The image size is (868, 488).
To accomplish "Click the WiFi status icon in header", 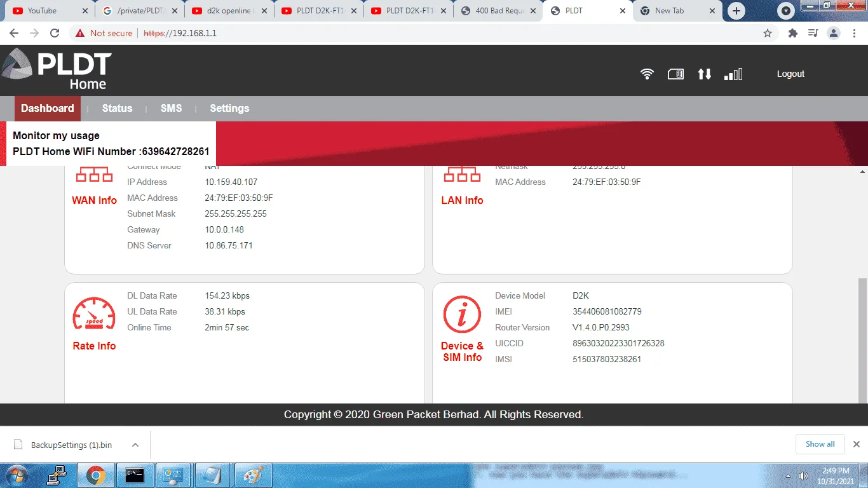I will [x=647, y=74].
